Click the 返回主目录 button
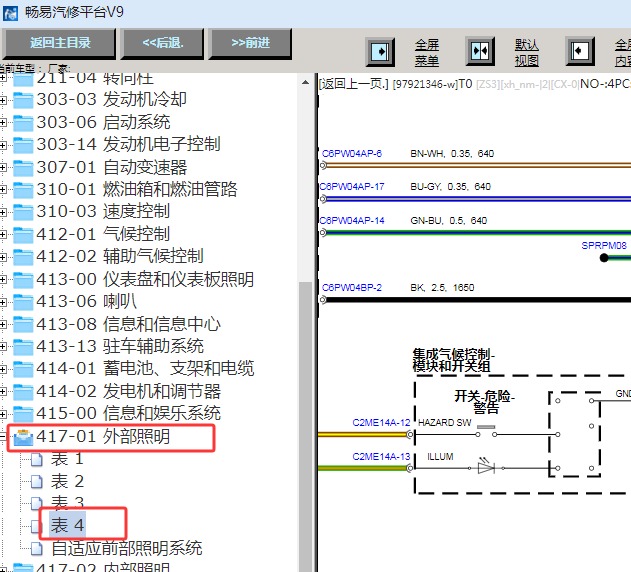Viewport: 631px width, 572px height. point(59,43)
